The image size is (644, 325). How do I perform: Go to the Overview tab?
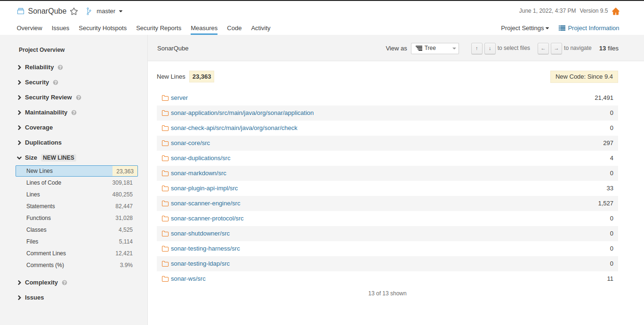[x=30, y=28]
